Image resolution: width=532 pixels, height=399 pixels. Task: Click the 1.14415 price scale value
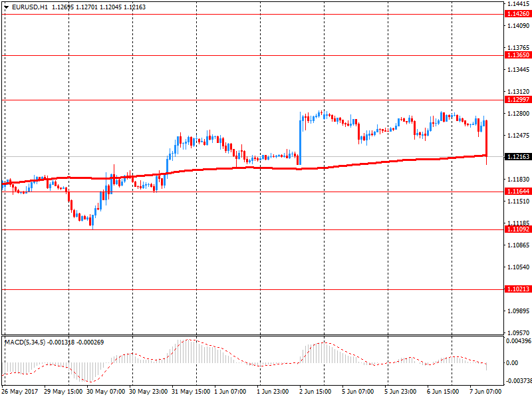[x=518, y=4]
